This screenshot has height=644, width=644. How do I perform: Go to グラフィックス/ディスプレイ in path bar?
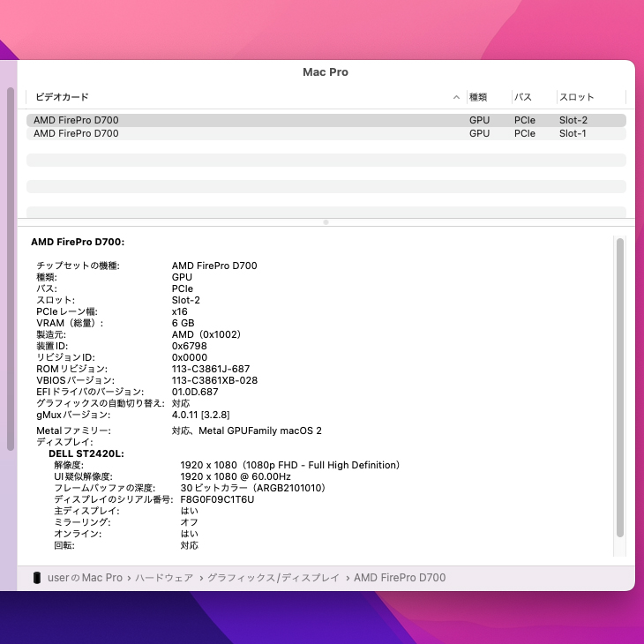coord(273,578)
